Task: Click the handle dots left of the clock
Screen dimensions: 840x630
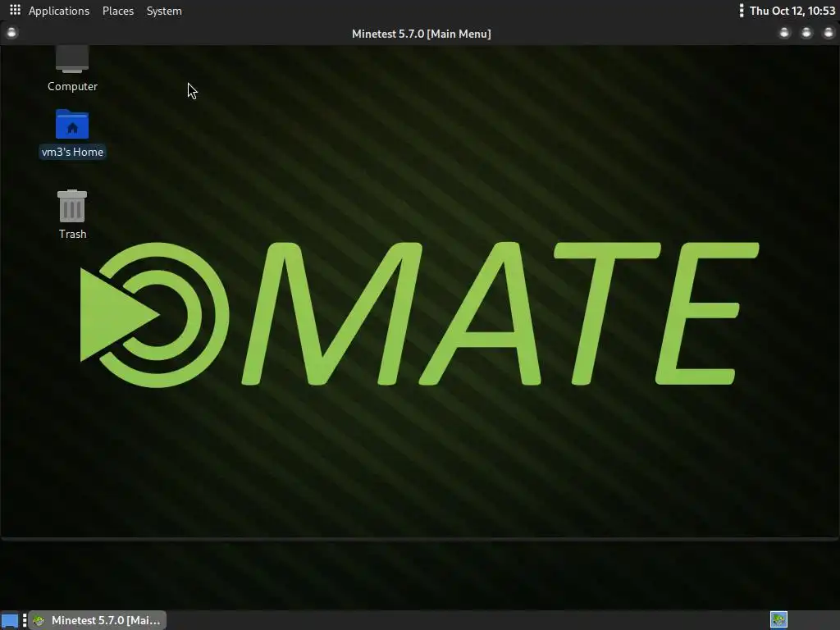Action: [x=742, y=11]
